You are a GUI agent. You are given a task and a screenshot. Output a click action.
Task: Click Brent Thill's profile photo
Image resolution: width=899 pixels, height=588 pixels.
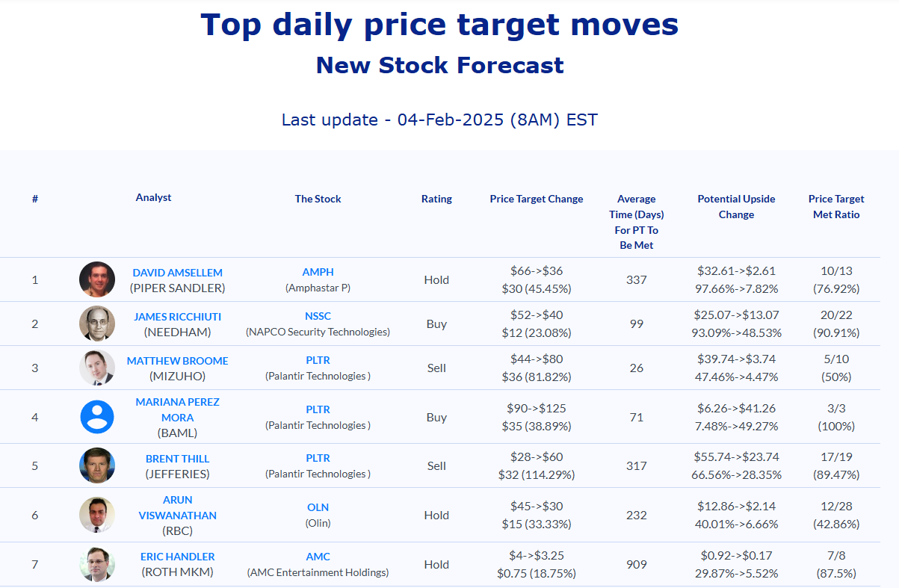tap(97, 465)
